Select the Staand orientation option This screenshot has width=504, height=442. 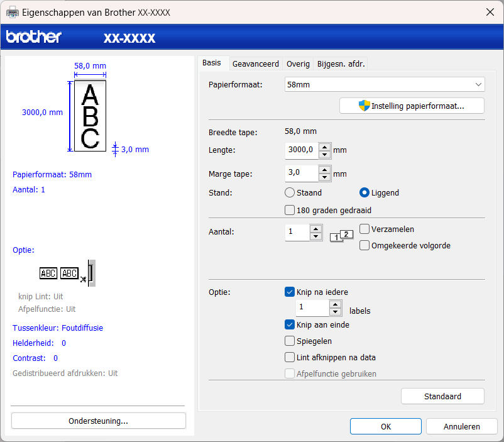pyautogui.click(x=290, y=193)
